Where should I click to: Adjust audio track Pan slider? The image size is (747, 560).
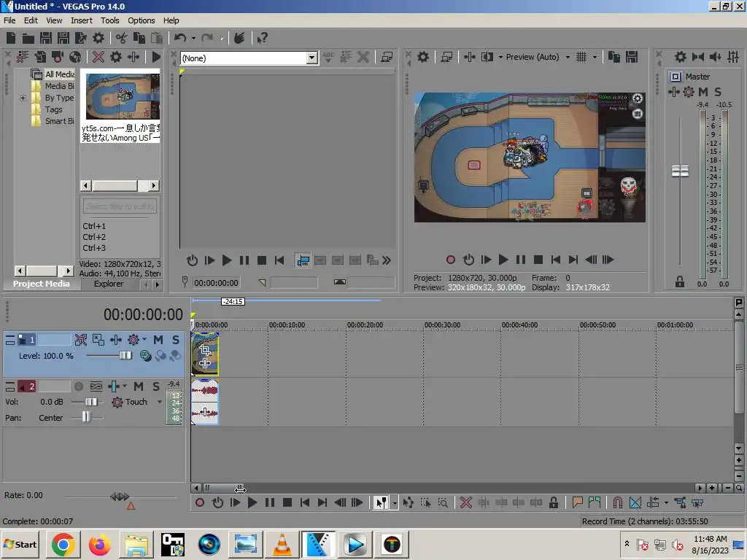point(88,418)
